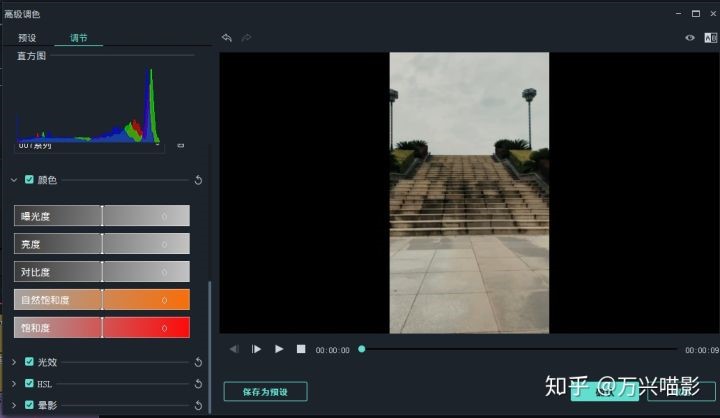
Task: Uncheck the 颜色 checkbox
Action: pyautogui.click(x=29, y=180)
